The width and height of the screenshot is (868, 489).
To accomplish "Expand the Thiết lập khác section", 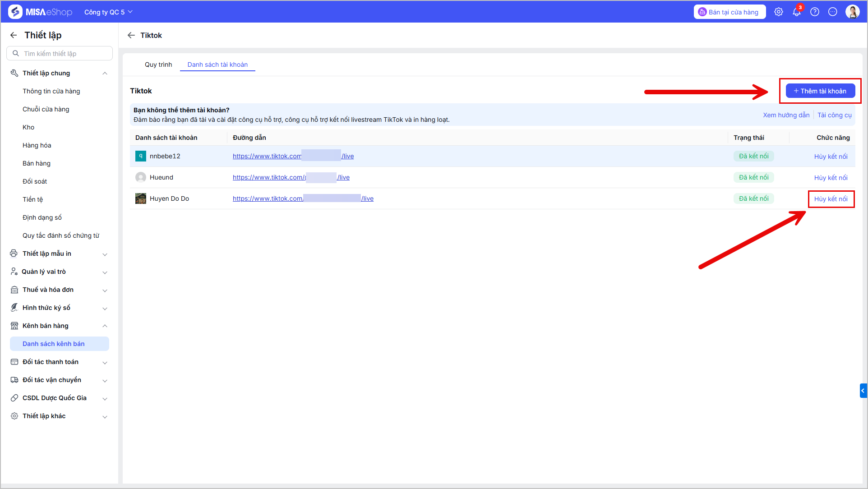I will [105, 416].
